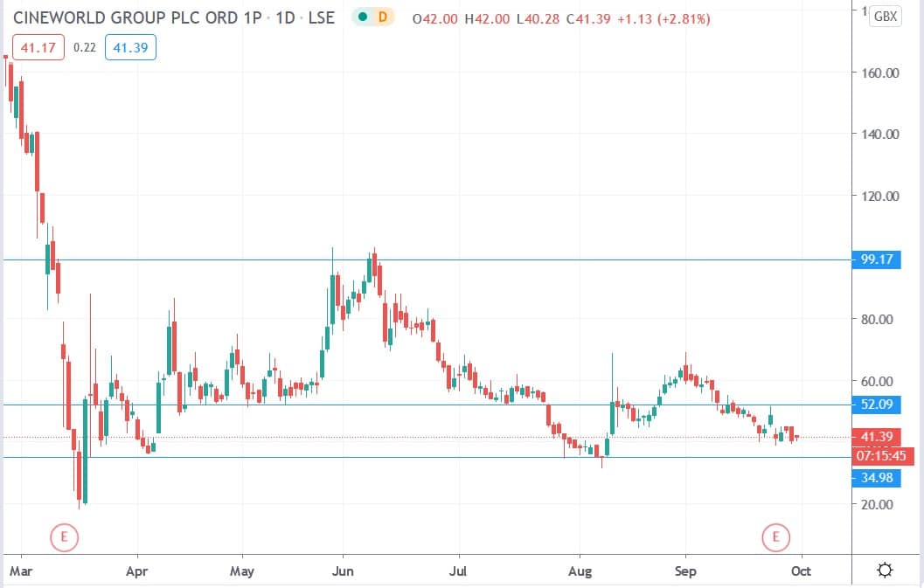Click the Oct label on time axis
Screen dimensions: 924x588
point(801,571)
